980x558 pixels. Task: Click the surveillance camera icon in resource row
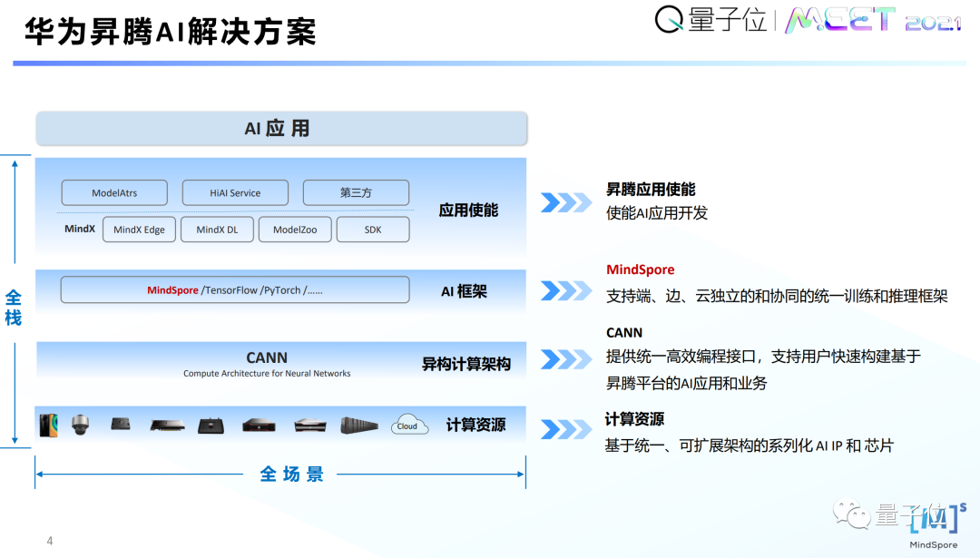(81, 424)
